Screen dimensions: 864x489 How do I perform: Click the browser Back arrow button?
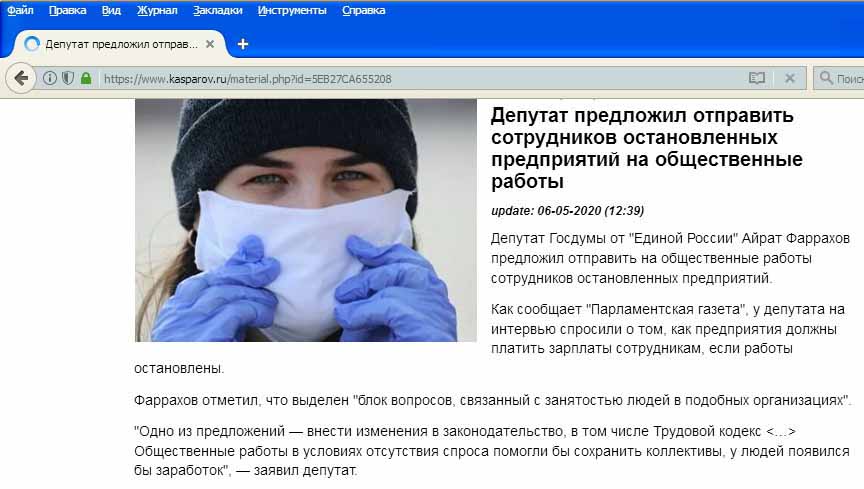tap(21, 78)
